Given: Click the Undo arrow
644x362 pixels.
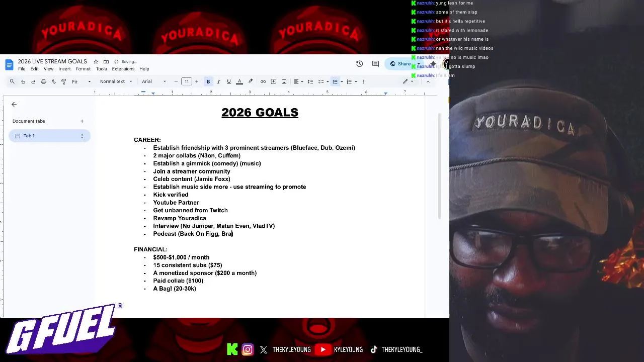Looking at the screenshot, I should tap(23, 81).
